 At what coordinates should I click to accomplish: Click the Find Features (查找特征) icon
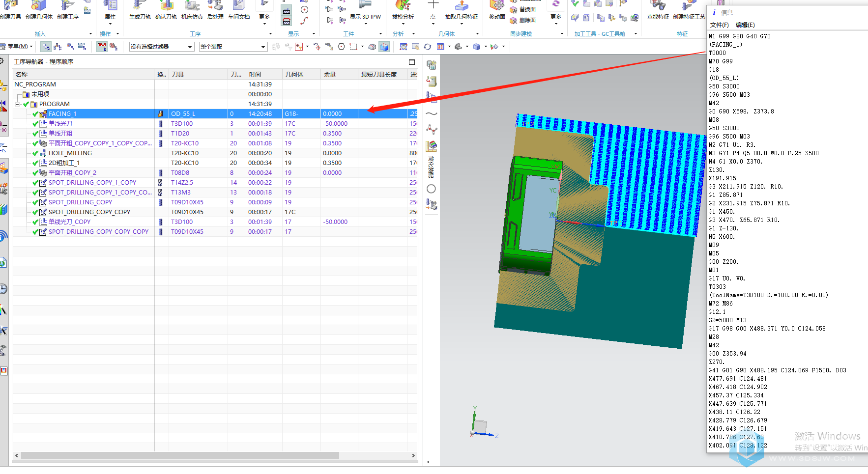click(658, 6)
